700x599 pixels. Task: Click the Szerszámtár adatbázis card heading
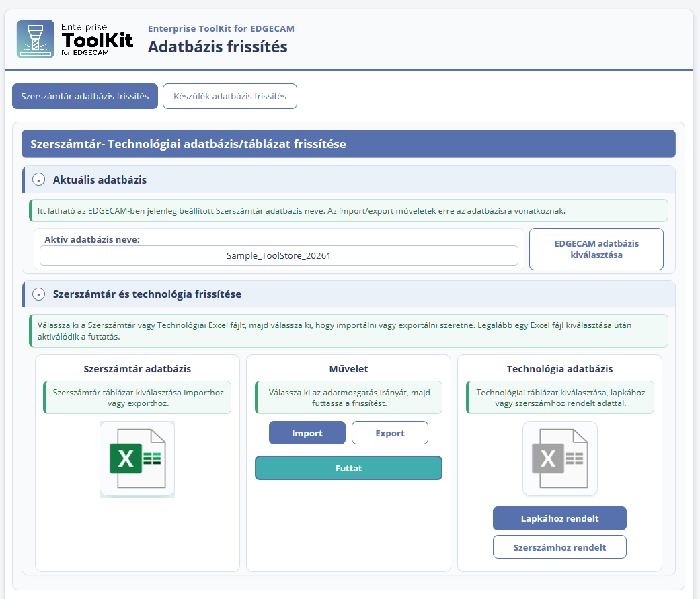137,369
